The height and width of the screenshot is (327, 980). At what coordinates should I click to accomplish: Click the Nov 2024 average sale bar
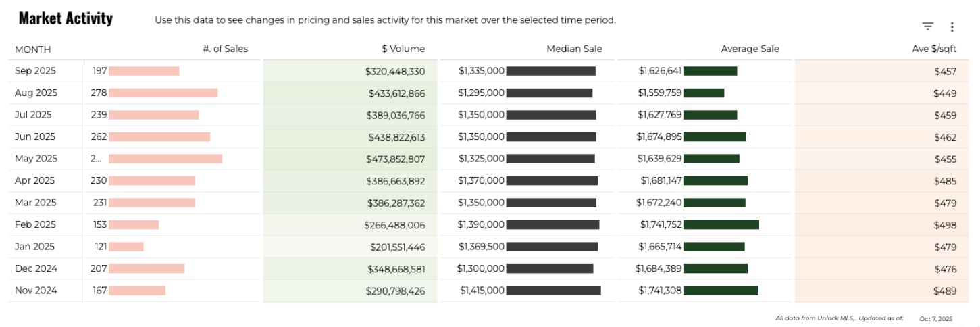point(721,291)
